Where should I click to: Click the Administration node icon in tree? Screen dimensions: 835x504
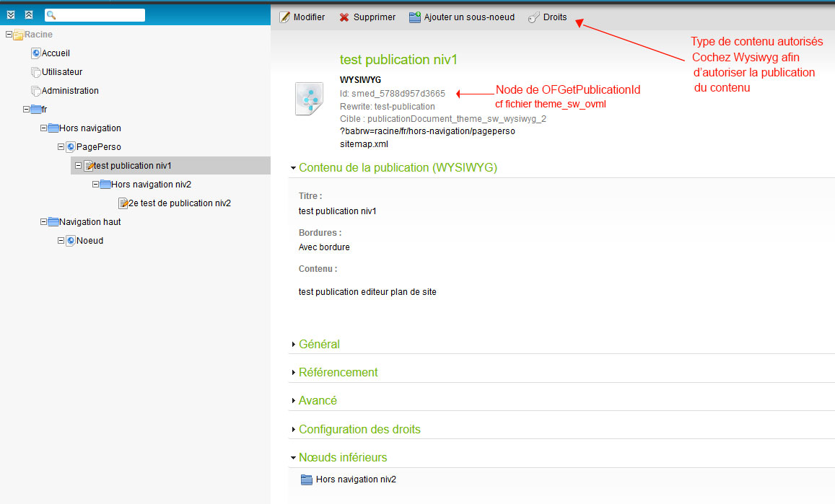pyautogui.click(x=36, y=91)
